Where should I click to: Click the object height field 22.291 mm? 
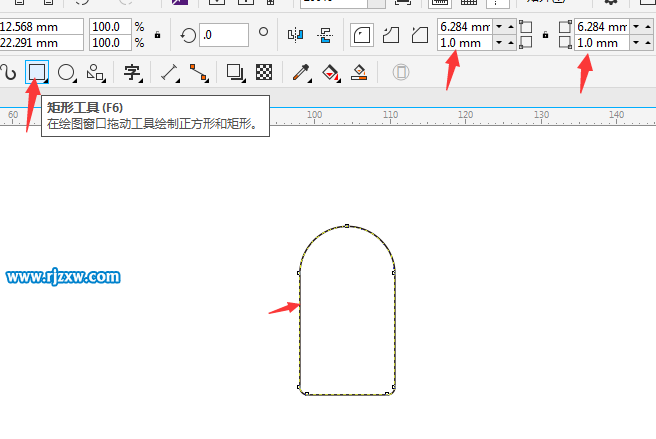pyautogui.click(x=41, y=43)
